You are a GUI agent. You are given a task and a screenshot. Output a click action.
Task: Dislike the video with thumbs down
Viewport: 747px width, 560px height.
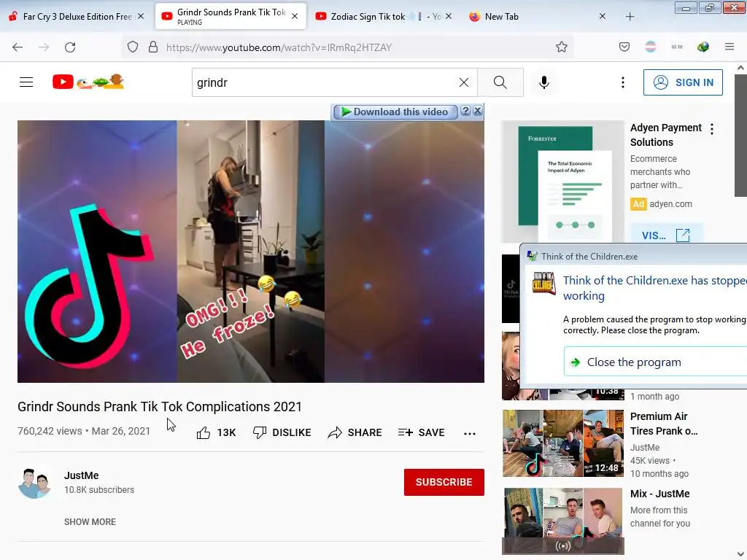pyautogui.click(x=260, y=432)
